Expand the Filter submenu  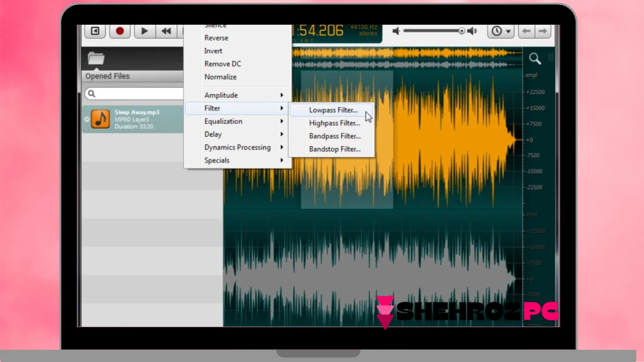coord(237,108)
